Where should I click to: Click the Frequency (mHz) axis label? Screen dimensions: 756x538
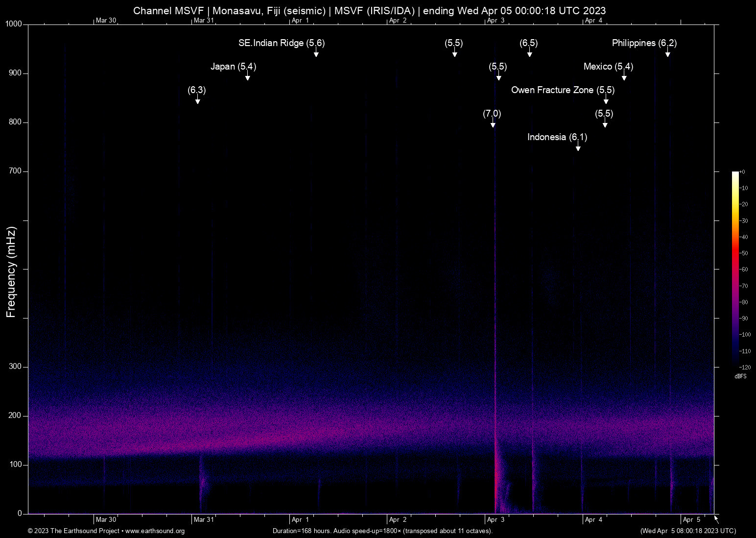tap(11, 272)
